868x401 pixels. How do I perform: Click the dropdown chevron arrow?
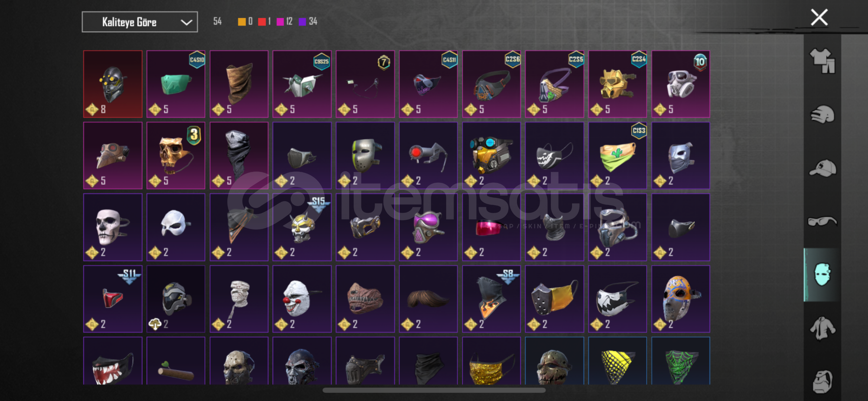tap(186, 22)
